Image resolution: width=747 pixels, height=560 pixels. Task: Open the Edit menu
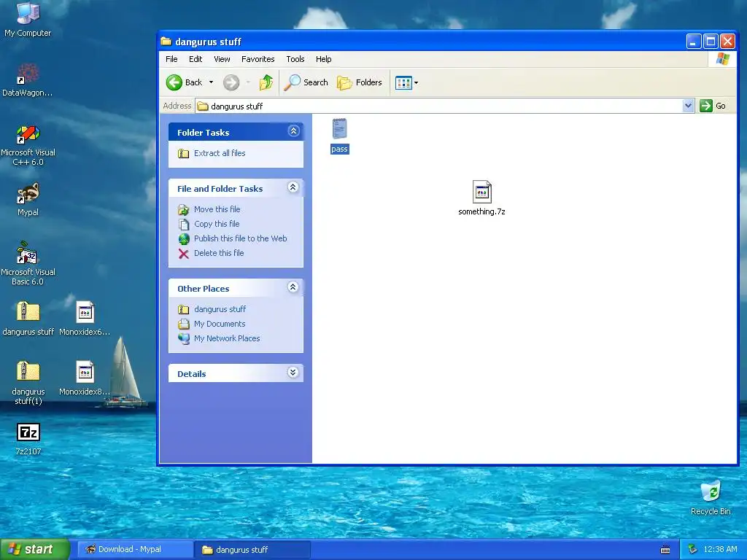point(196,59)
